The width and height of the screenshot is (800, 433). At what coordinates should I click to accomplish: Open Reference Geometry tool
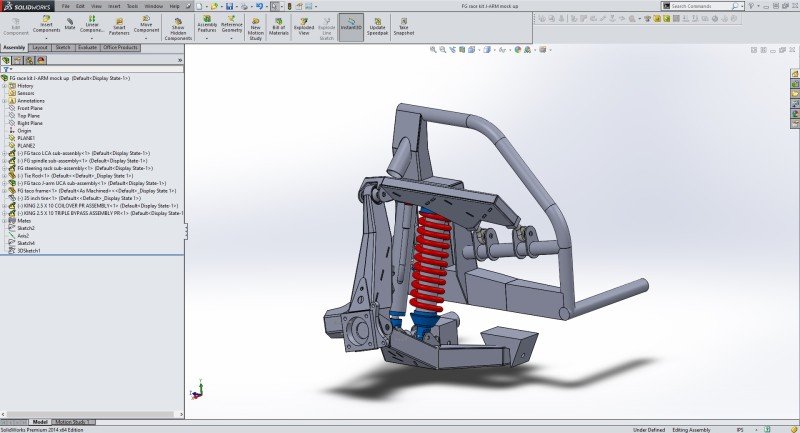click(232, 26)
